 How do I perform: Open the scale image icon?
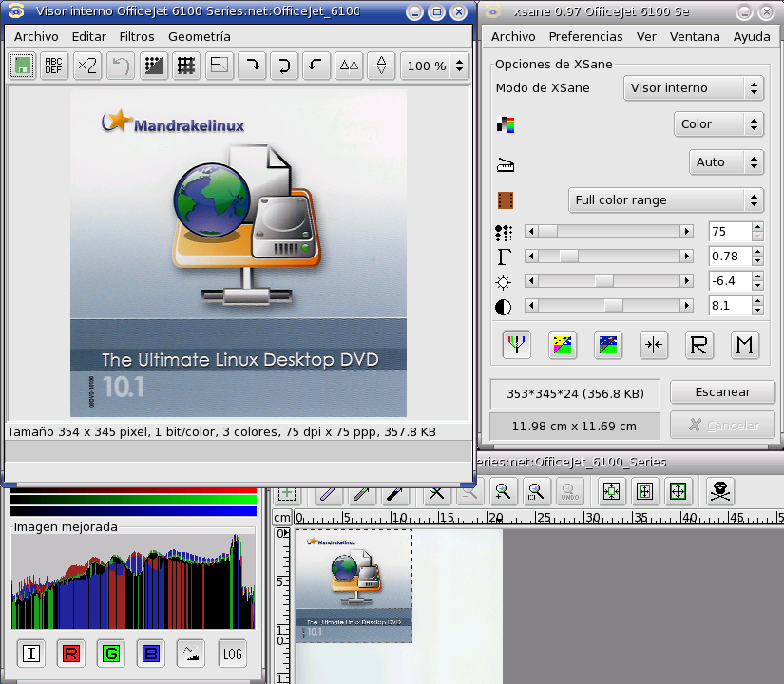coord(219,66)
